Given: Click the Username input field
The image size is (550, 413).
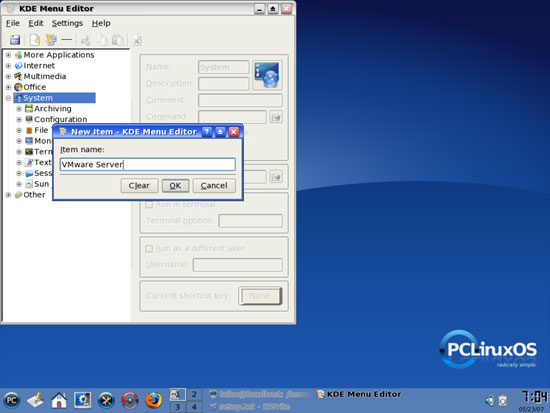Looking at the screenshot, I should pos(237,265).
